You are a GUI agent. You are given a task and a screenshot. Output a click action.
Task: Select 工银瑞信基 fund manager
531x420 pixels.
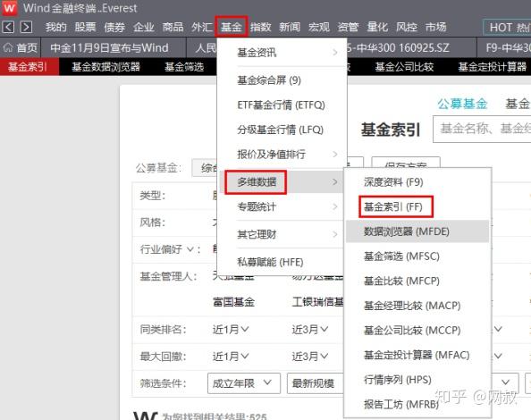click(317, 302)
